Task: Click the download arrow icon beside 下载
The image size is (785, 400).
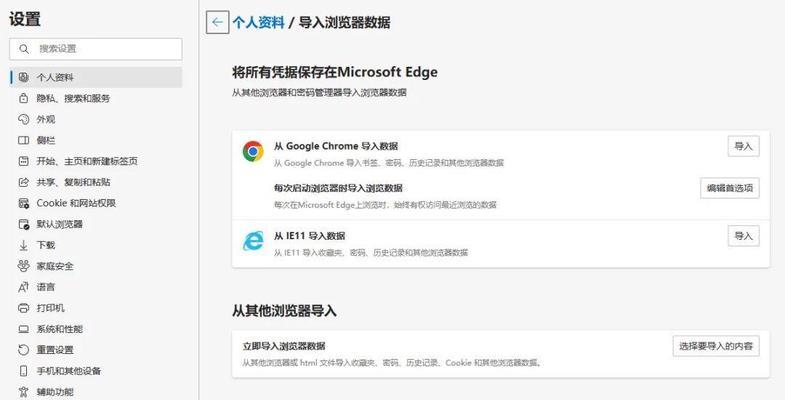Action: tap(24, 245)
